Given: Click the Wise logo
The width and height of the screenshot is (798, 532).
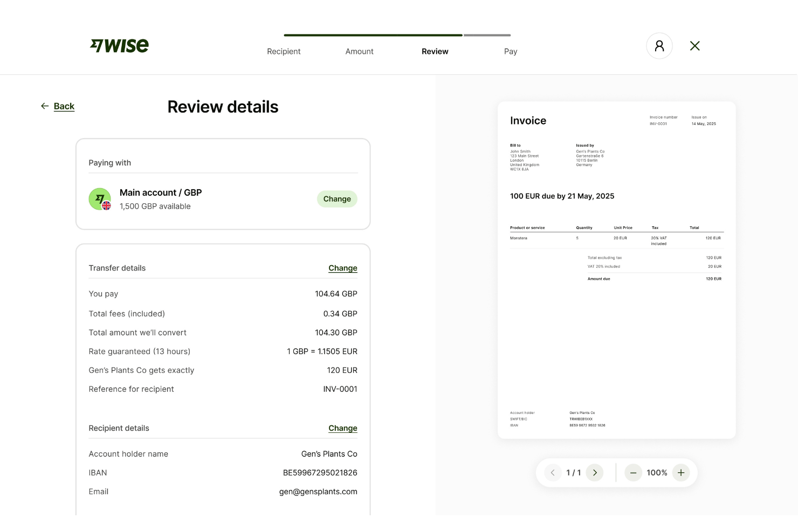Looking at the screenshot, I should click(119, 46).
